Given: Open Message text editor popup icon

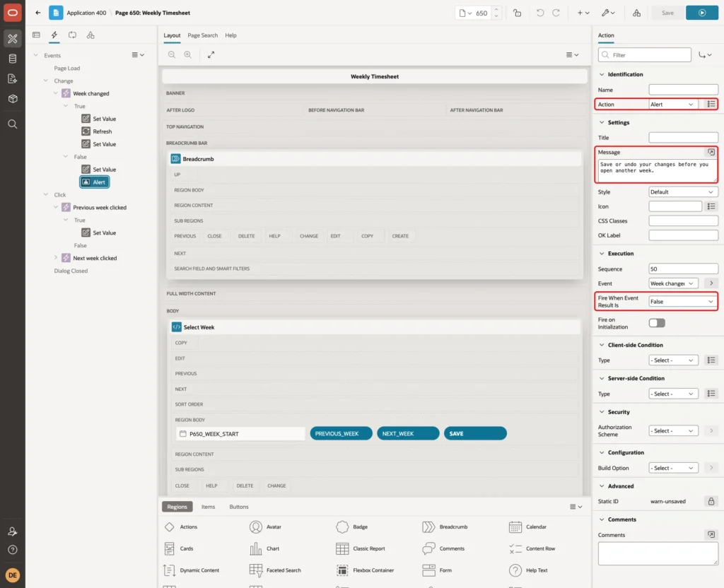Looking at the screenshot, I should (711, 153).
